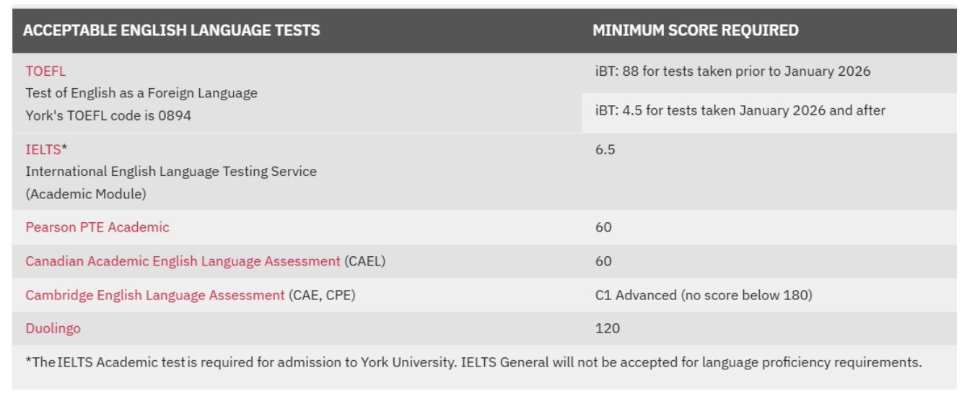Click the Duolingo minimum score 120

pyautogui.click(x=607, y=328)
